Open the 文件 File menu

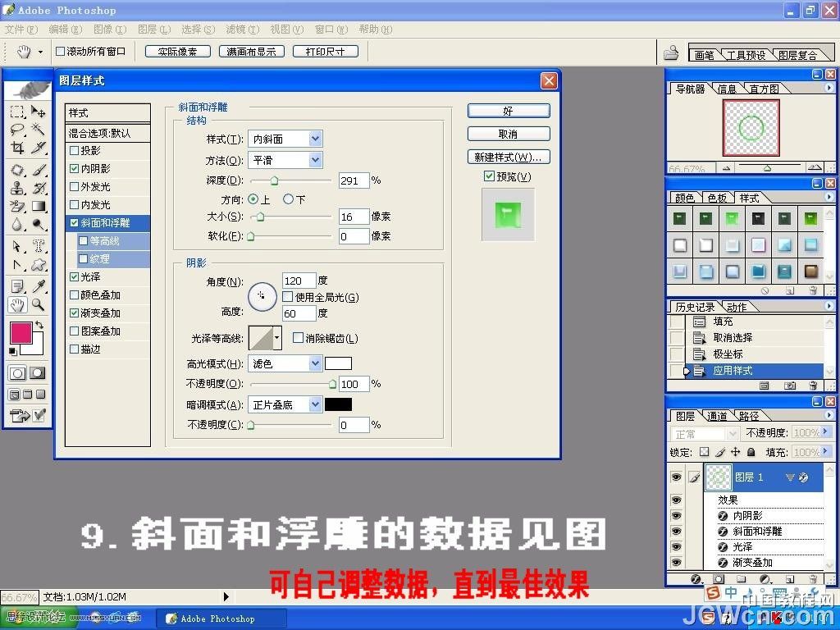pos(21,29)
